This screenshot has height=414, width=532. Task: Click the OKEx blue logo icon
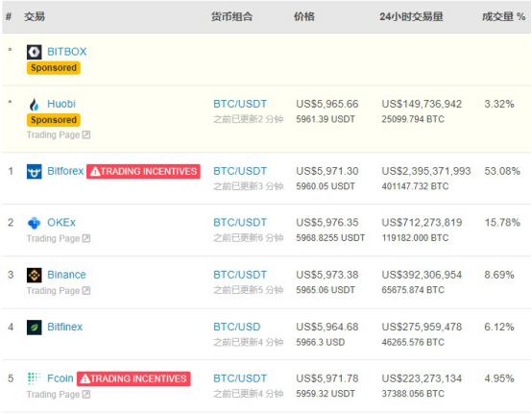click(35, 223)
